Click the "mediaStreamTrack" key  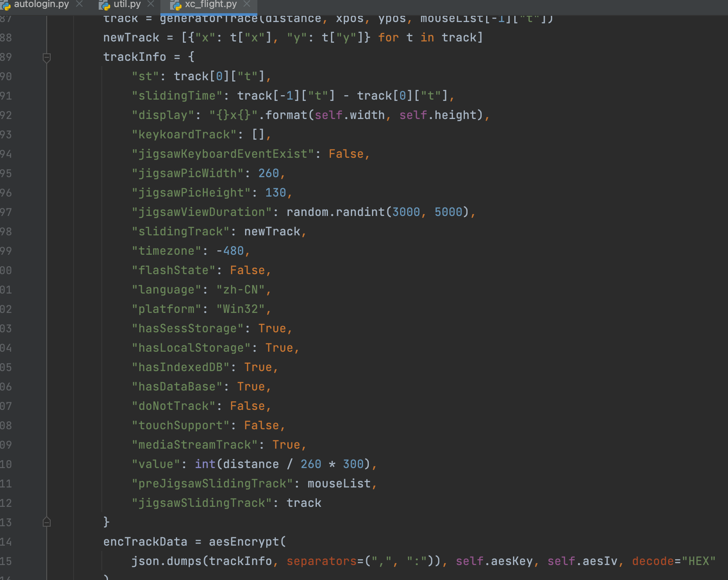[195, 445]
